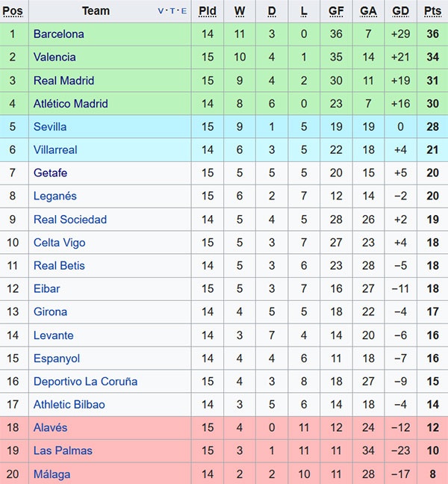Open the Sevilla team page
448x484 pixels.
tap(50, 127)
